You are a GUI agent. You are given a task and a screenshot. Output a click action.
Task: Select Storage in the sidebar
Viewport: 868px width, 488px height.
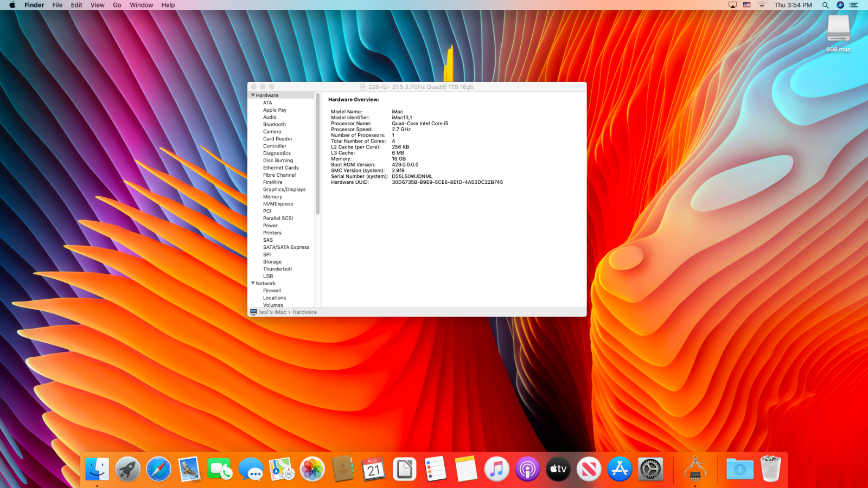272,261
